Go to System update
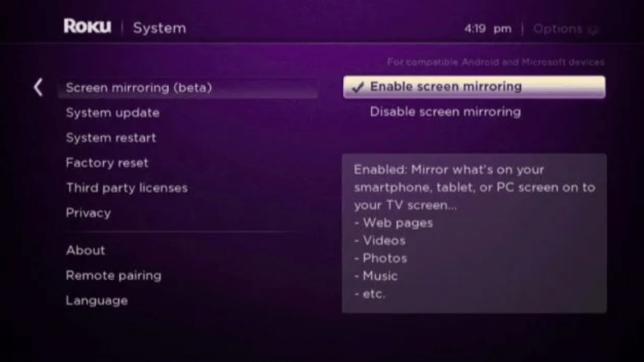 (113, 113)
